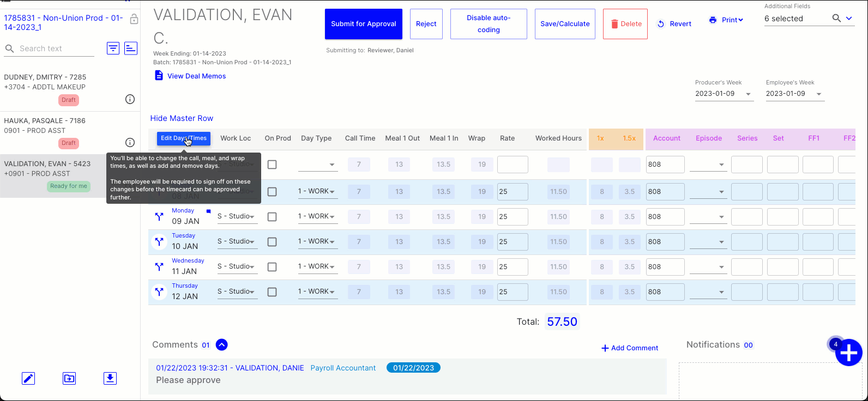Click Account field for Tuesday 10 JAN
The width and height of the screenshot is (868, 401).
pos(665,242)
